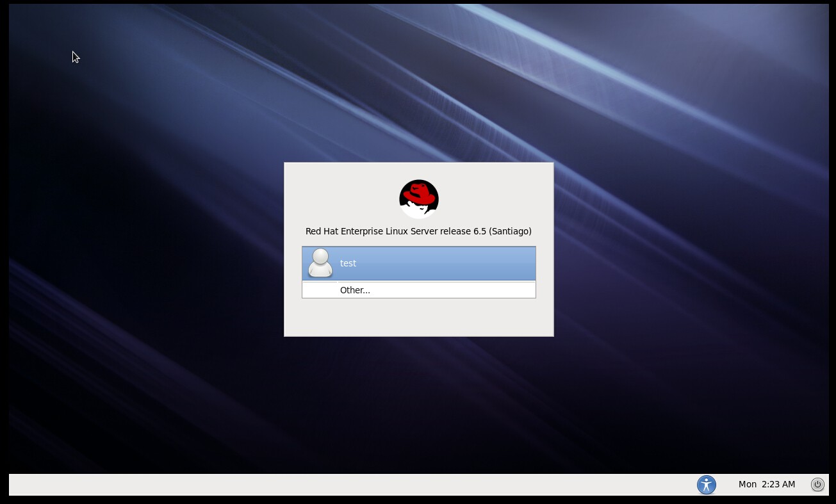Click the Red Hat Enterprise Linux release text

coord(397,231)
